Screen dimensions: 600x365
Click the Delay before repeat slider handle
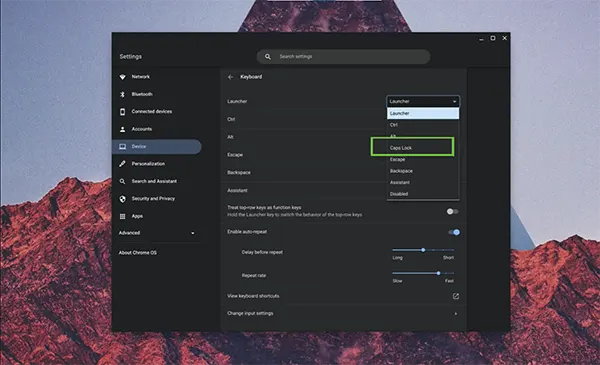coord(423,250)
